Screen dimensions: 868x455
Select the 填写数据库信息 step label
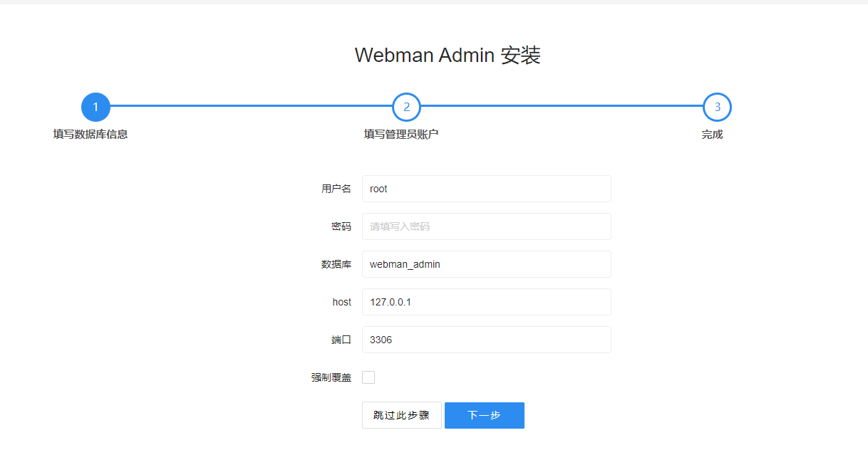tap(91, 134)
